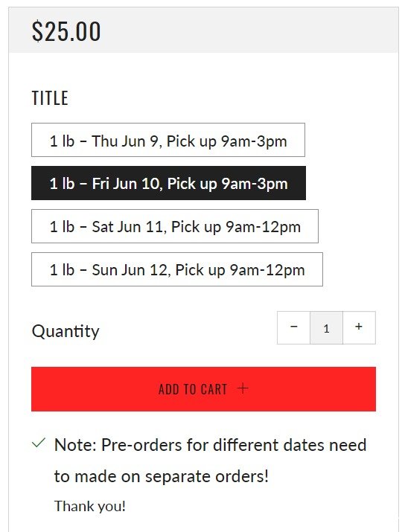Increase quantity with the plus icon
Screen dimensions: 405x532
click(x=359, y=327)
